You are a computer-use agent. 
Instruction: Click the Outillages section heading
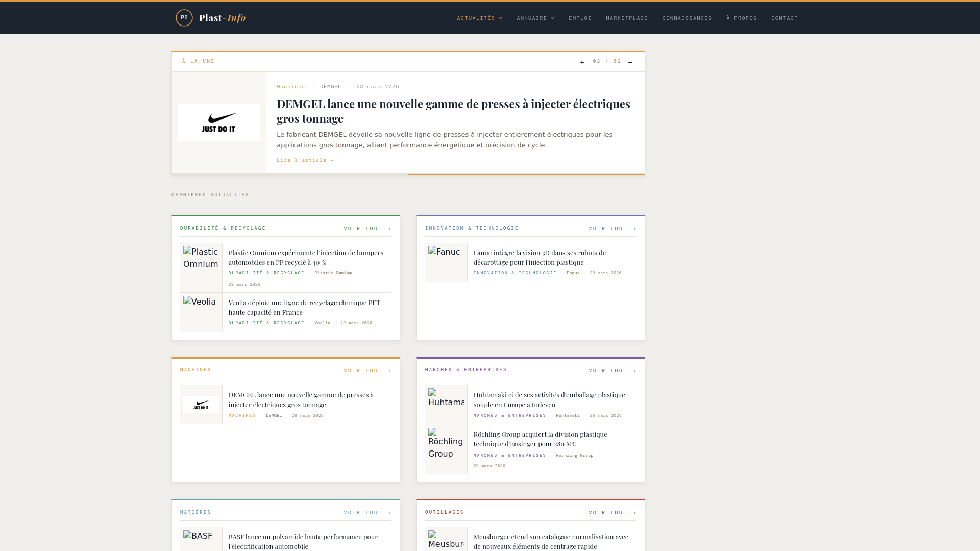tap(444, 512)
